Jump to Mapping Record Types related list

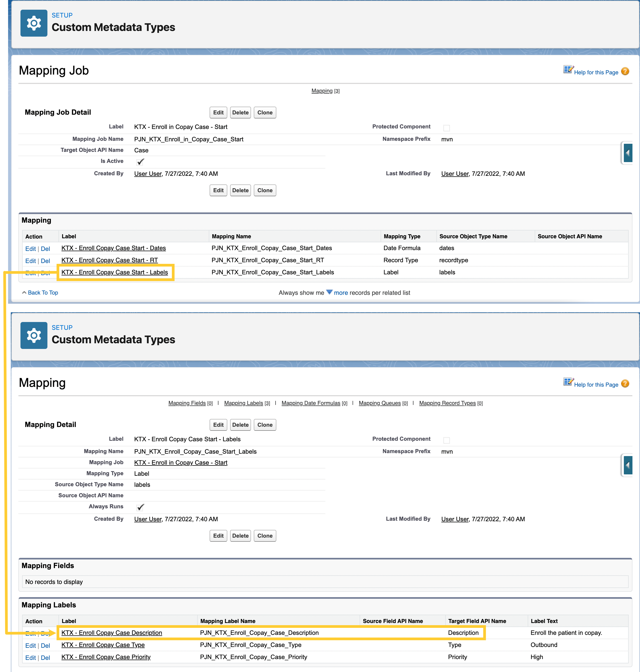coord(451,403)
